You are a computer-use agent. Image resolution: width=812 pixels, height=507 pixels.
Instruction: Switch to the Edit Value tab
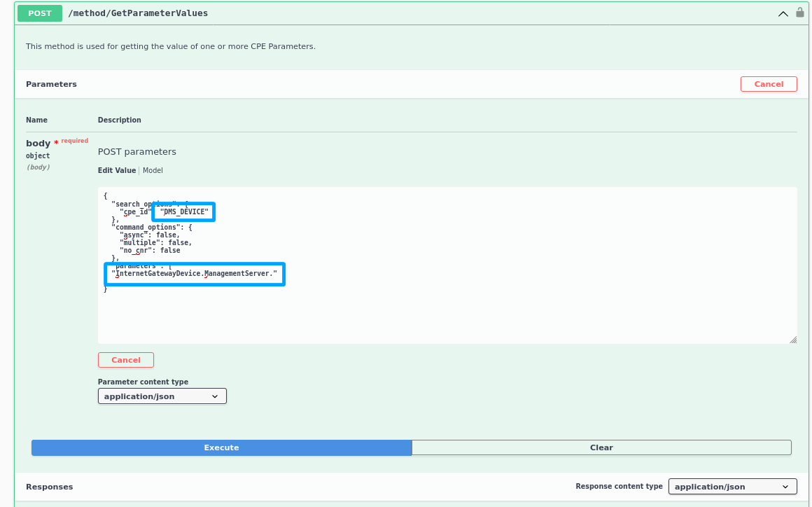coord(117,170)
